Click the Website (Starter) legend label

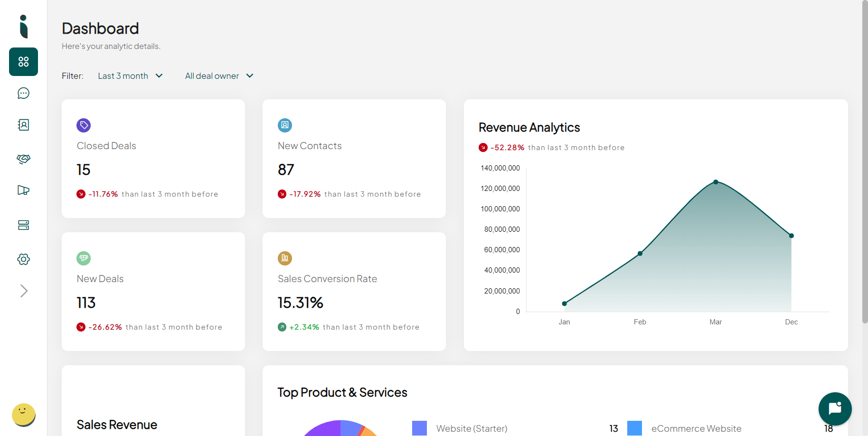coord(472,428)
